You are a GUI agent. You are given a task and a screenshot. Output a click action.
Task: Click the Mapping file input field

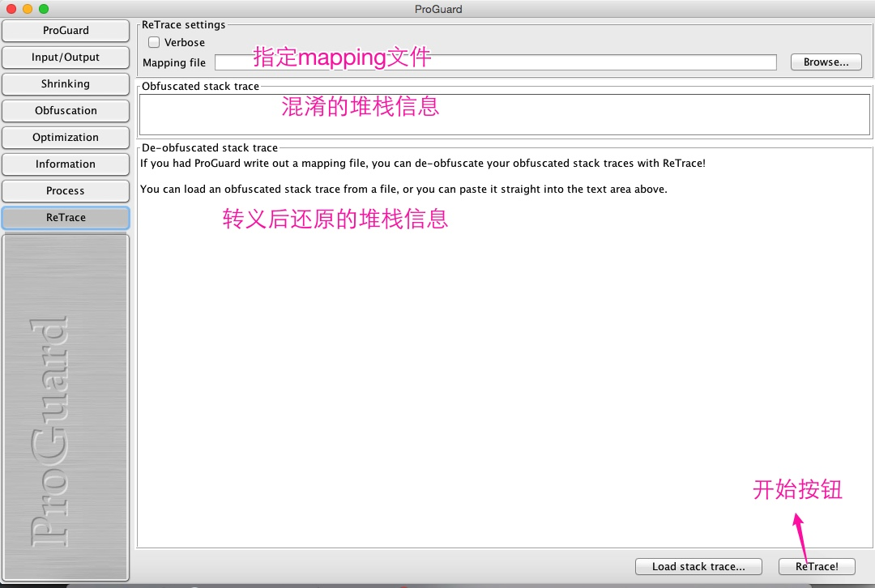(496, 62)
